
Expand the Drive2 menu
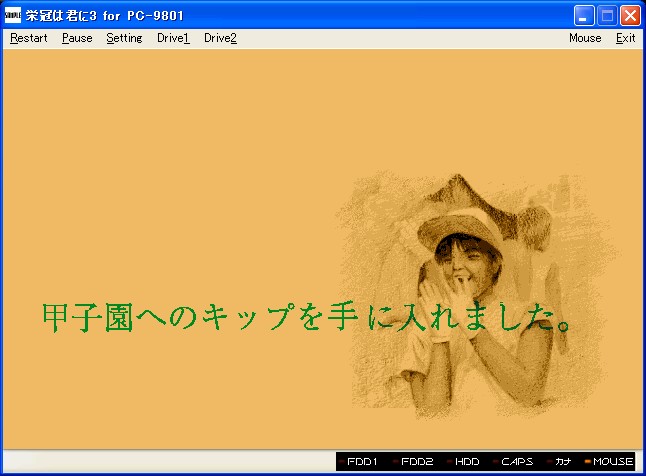pos(220,38)
